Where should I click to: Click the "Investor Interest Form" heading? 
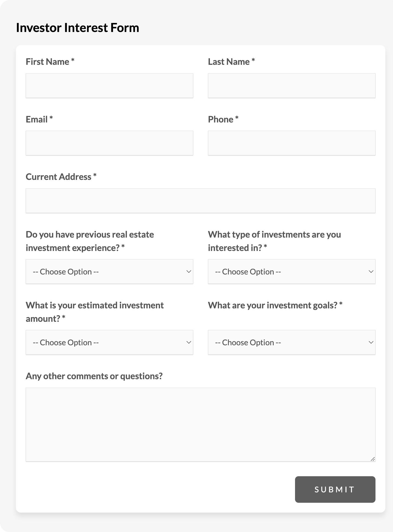click(x=77, y=28)
